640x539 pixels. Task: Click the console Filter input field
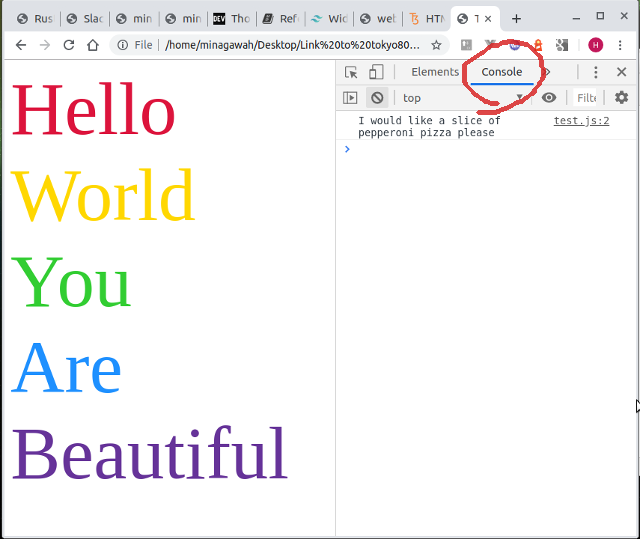pos(587,98)
